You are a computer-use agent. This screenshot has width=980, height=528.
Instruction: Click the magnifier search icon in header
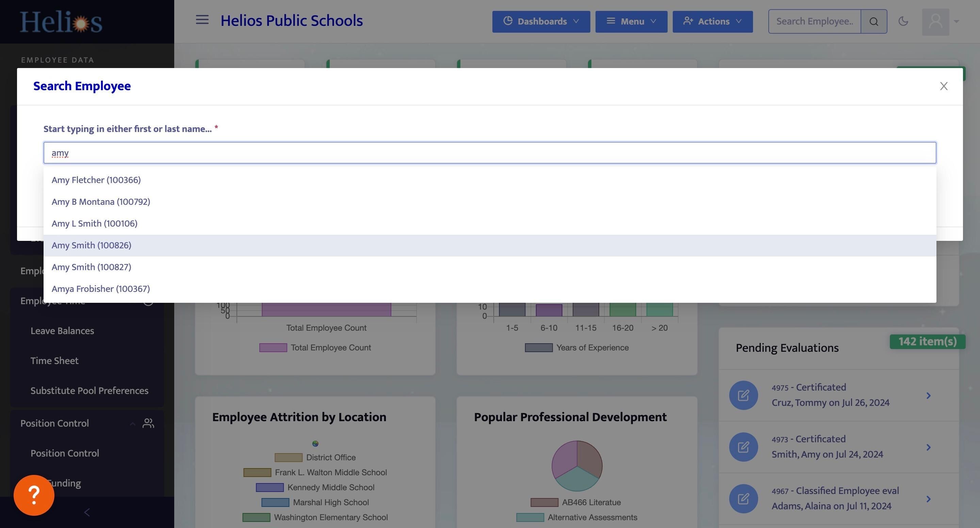[x=874, y=22]
